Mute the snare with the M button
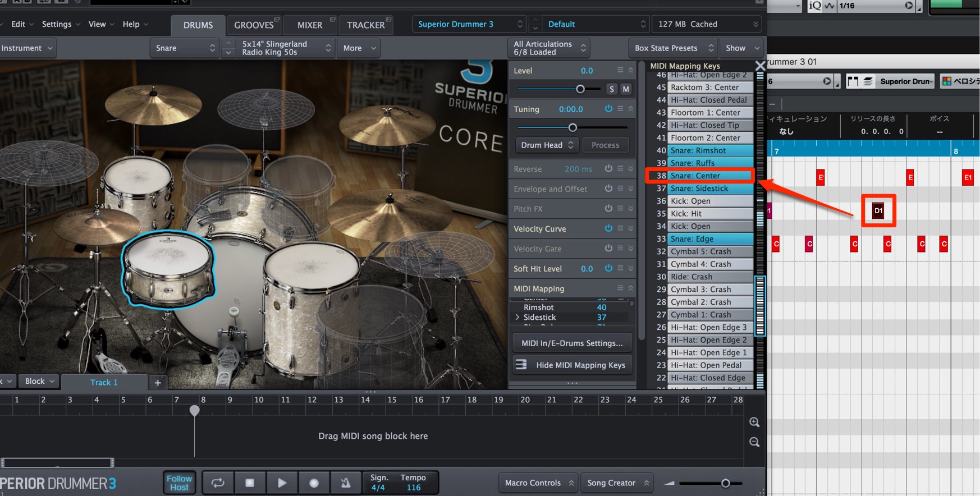980x496 pixels. [x=626, y=89]
